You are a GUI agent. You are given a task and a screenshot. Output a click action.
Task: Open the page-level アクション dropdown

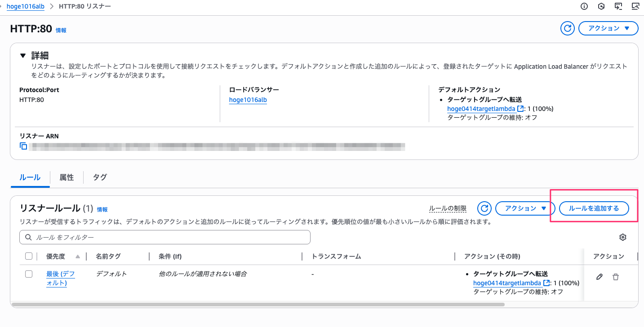click(x=608, y=28)
